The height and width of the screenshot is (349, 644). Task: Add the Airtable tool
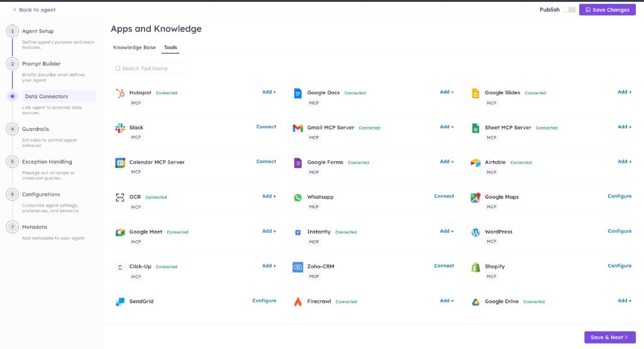pyautogui.click(x=625, y=162)
